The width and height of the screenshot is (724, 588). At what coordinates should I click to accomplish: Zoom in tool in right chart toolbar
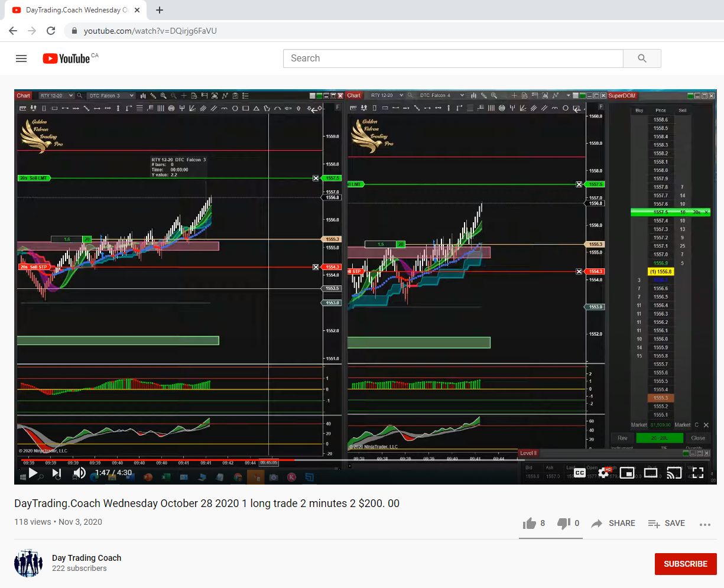point(494,95)
